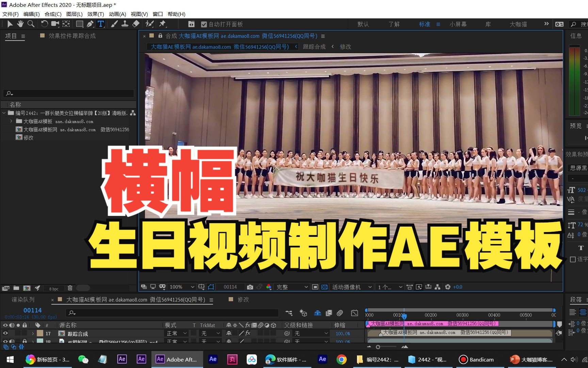
Task: Open the 文件(F) menu
Action: (x=11, y=14)
